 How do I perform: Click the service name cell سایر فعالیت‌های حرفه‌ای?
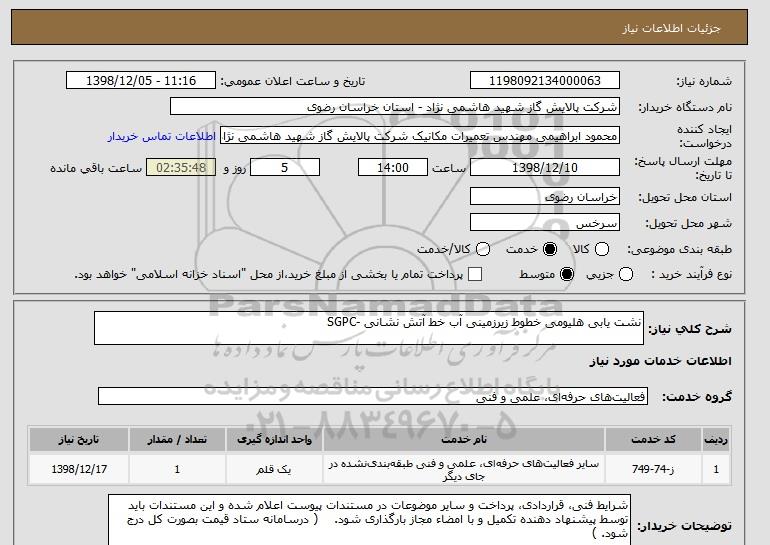(x=464, y=469)
